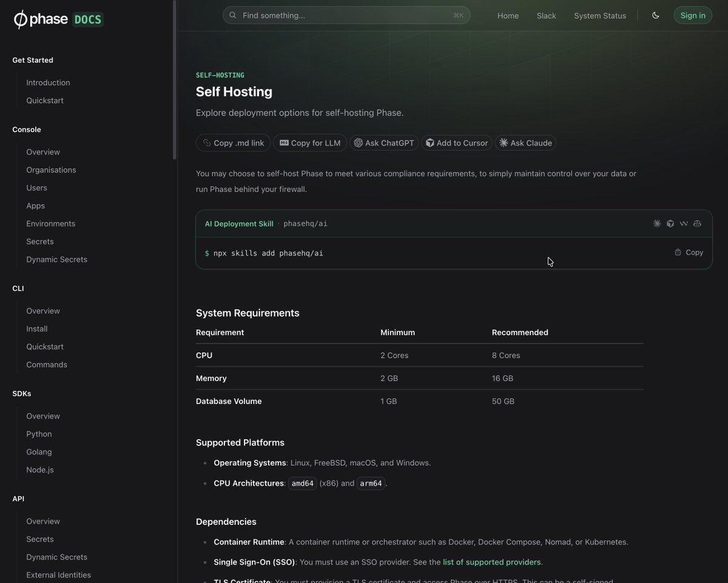This screenshot has height=583, width=728.
Task: Click the GitHub Copilot icon in skill card
Action: point(697,223)
